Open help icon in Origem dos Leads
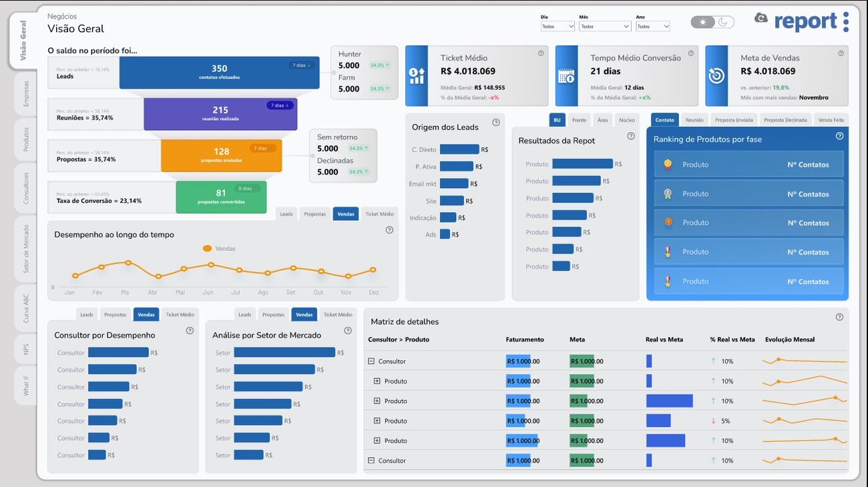The height and width of the screenshot is (487, 868). (496, 122)
